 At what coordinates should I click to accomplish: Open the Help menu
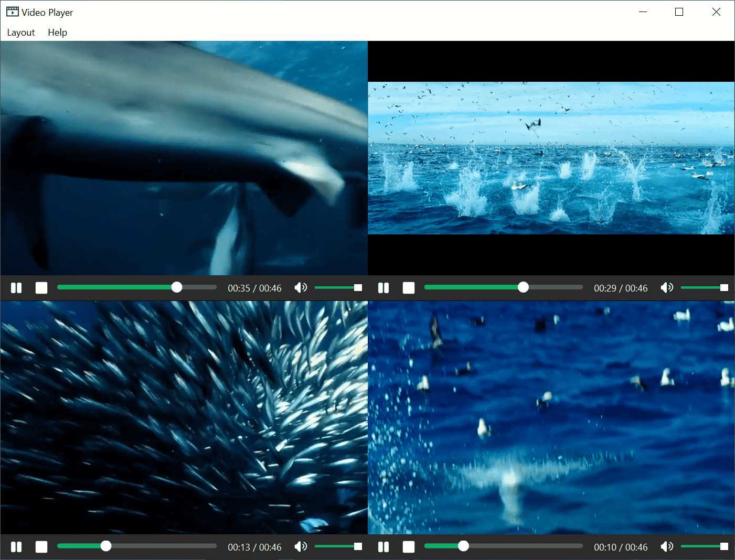point(58,33)
